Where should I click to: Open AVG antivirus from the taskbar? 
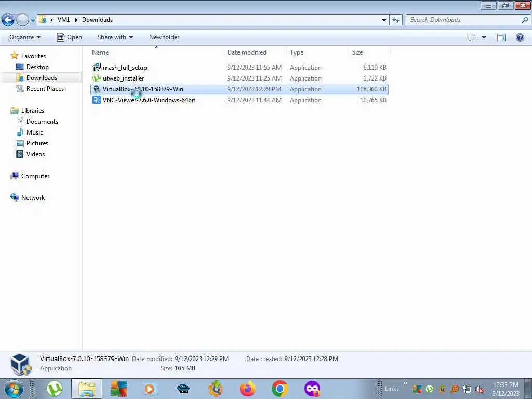119,389
